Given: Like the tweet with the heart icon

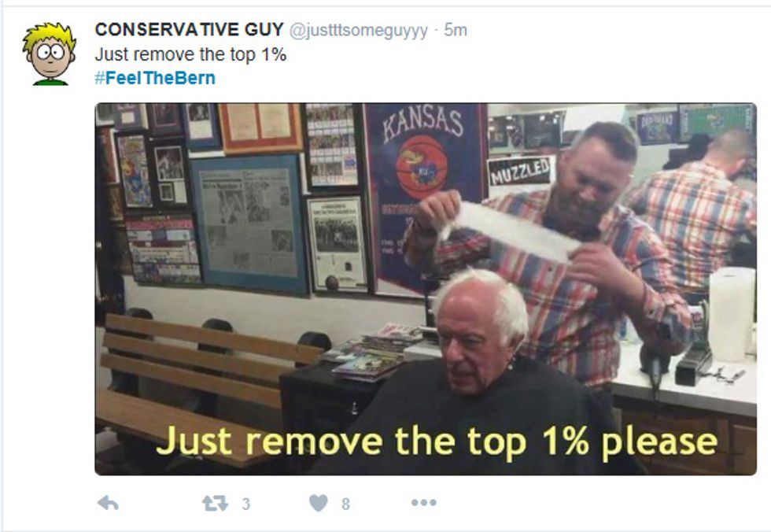Looking at the screenshot, I should pos(318,503).
